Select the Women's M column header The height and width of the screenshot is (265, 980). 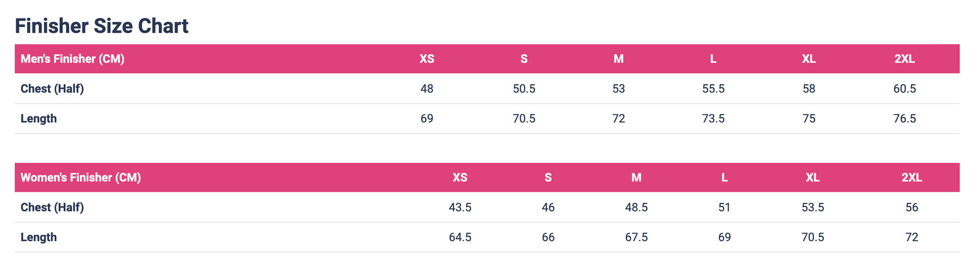coord(636,177)
